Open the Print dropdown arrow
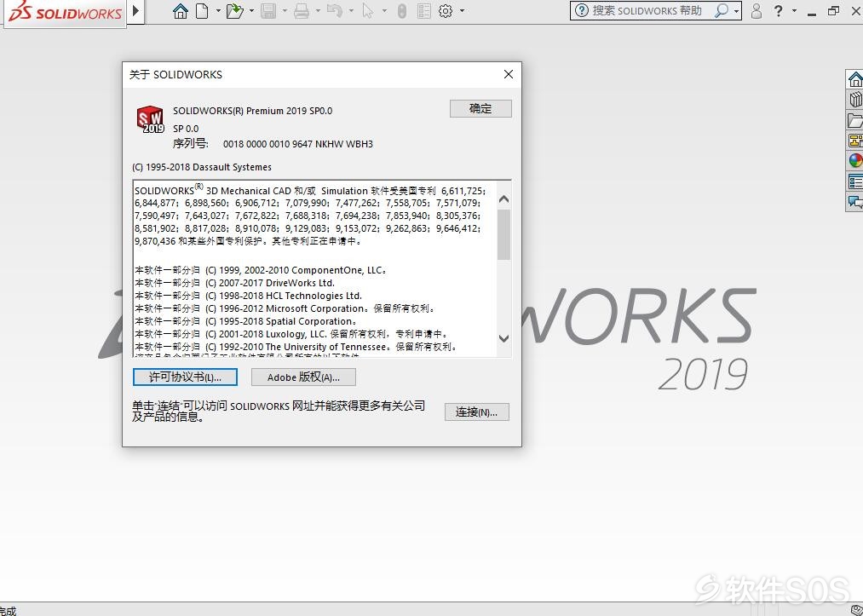 [x=318, y=10]
